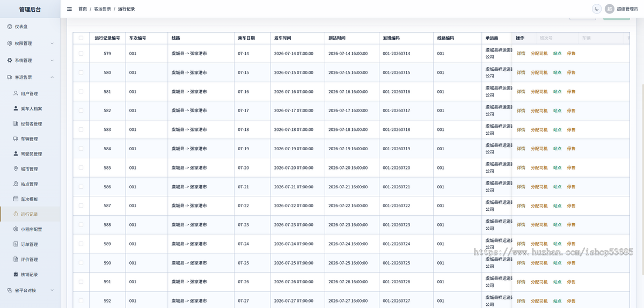
Task: Open 仪表盘 via its dashboard icon
Action: coord(10,26)
